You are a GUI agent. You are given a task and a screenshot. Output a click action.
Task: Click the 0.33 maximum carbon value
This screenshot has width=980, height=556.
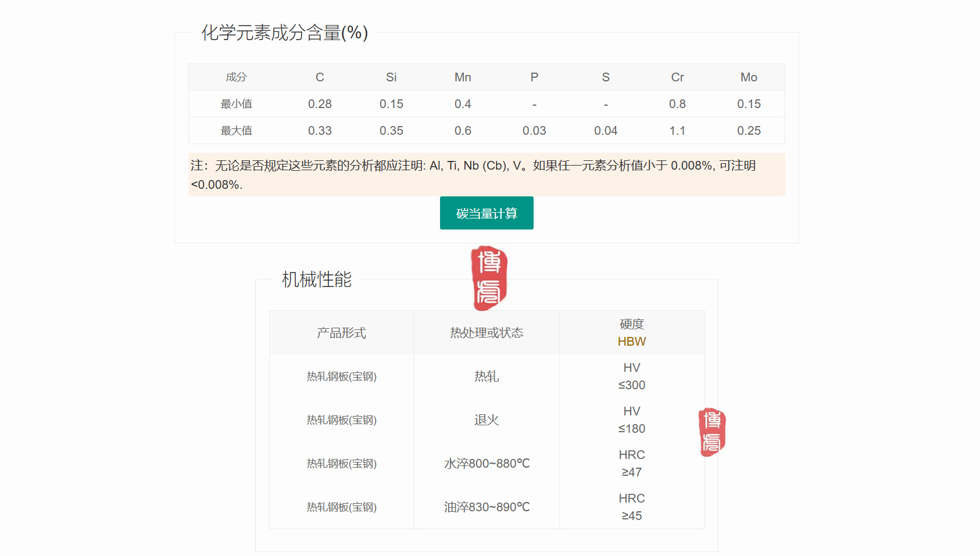[x=320, y=131]
